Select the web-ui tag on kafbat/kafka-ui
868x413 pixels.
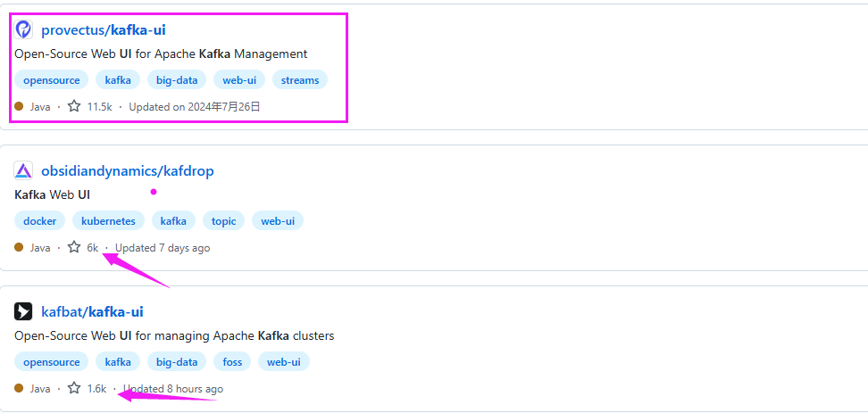click(x=284, y=362)
